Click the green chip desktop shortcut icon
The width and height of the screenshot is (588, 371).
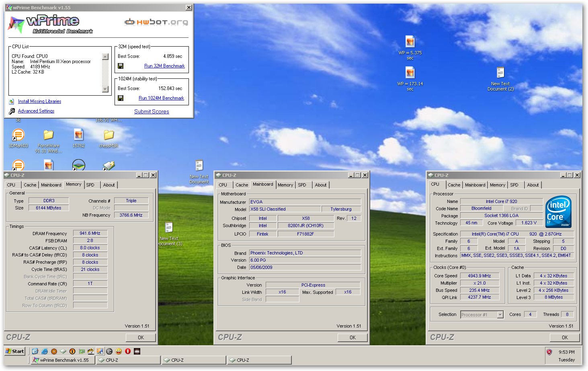point(78,165)
